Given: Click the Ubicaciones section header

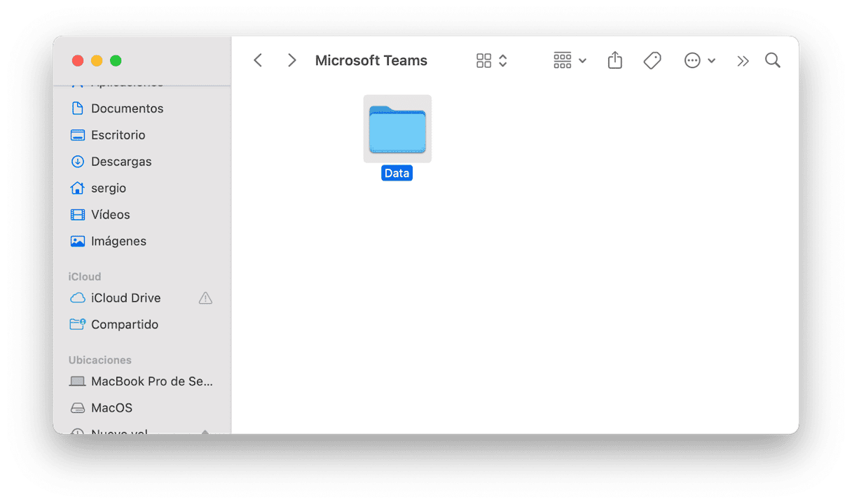Looking at the screenshot, I should (100, 360).
